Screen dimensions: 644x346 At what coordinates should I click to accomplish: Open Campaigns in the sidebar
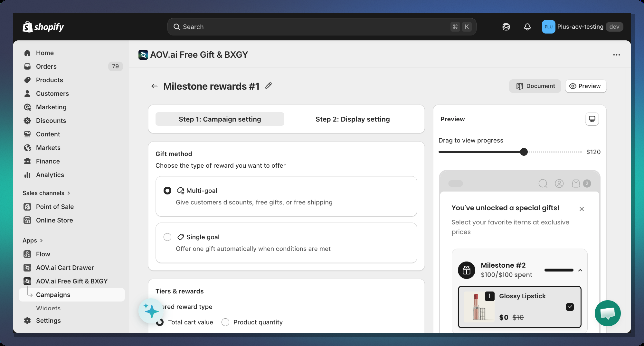pos(53,295)
